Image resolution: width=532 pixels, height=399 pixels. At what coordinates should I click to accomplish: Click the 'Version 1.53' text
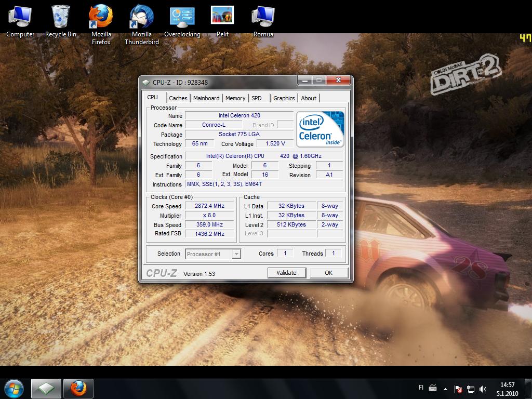coord(199,274)
